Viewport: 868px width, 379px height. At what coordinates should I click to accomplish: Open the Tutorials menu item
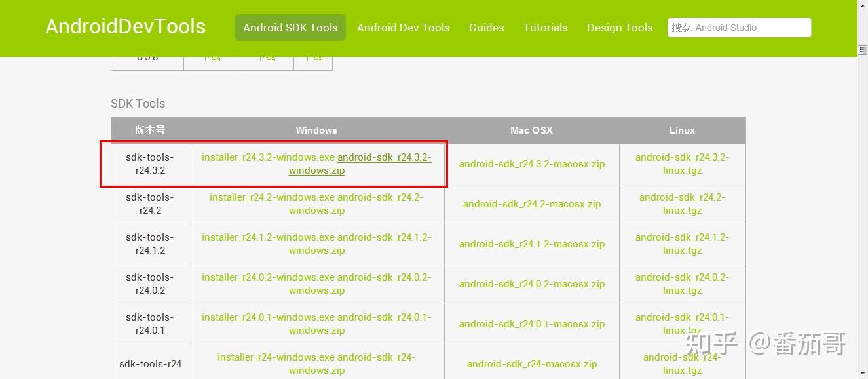(545, 28)
